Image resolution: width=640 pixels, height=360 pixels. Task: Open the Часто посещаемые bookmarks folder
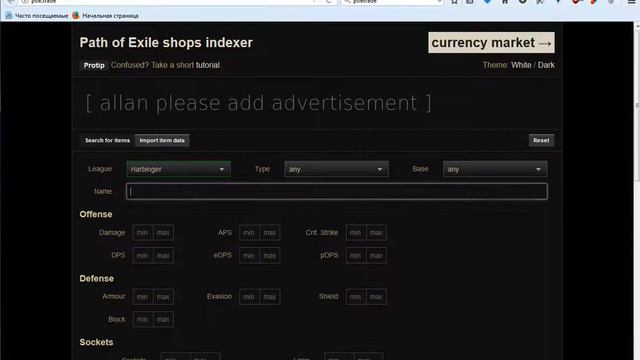tap(37, 16)
